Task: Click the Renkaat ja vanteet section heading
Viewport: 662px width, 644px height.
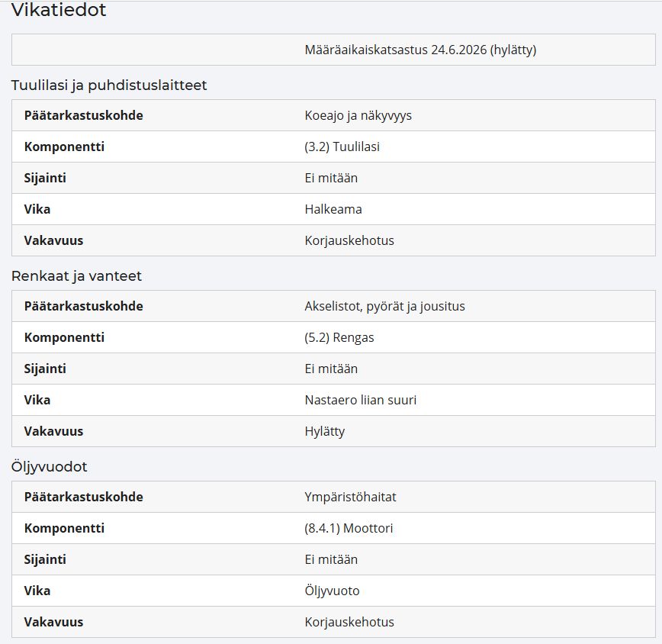Action: (x=76, y=276)
